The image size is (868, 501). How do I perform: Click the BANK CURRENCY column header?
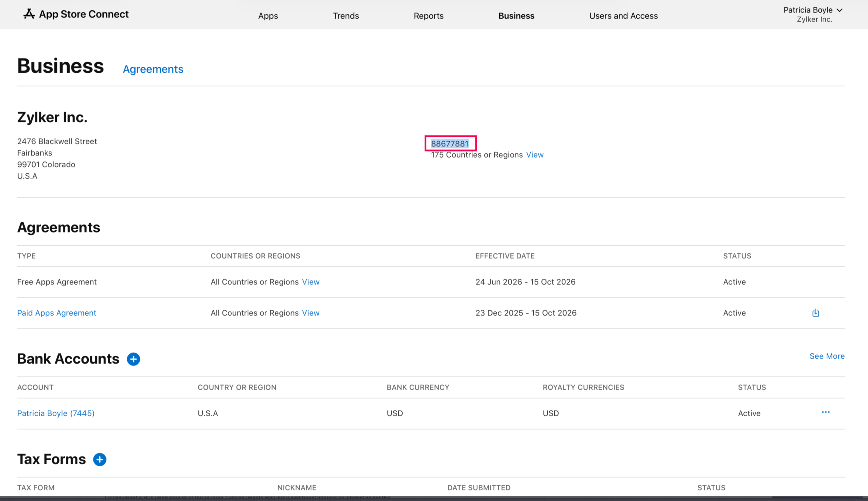(x=418, y=388)
